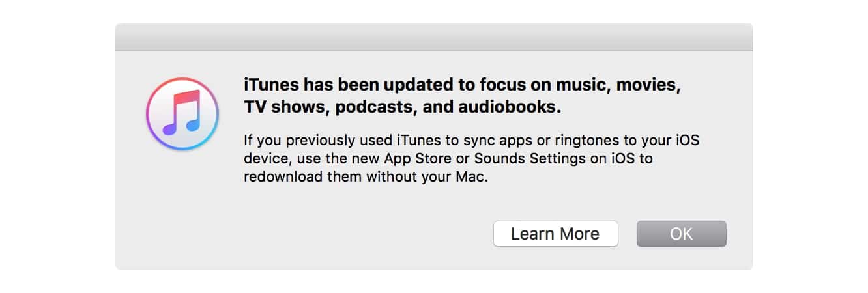
Task: Click the dialog's gray title bar
Action: point(433,37)
